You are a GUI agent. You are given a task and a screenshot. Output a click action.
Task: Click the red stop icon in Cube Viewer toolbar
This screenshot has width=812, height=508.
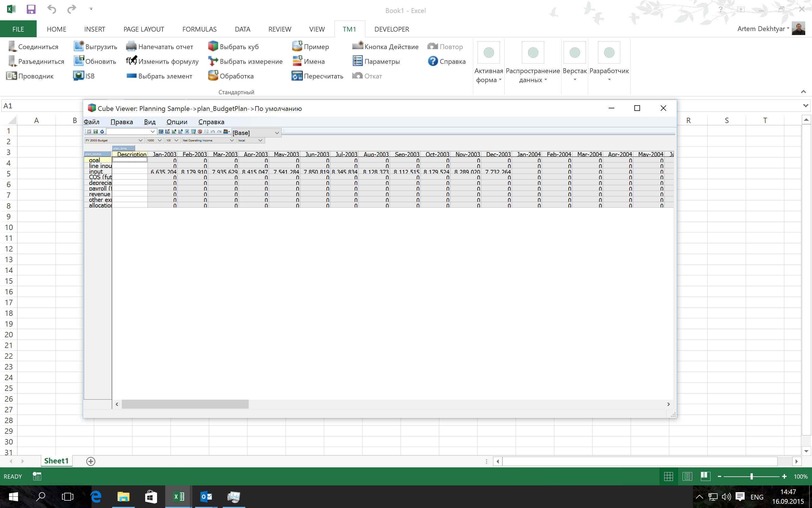[x=200, y=132]
